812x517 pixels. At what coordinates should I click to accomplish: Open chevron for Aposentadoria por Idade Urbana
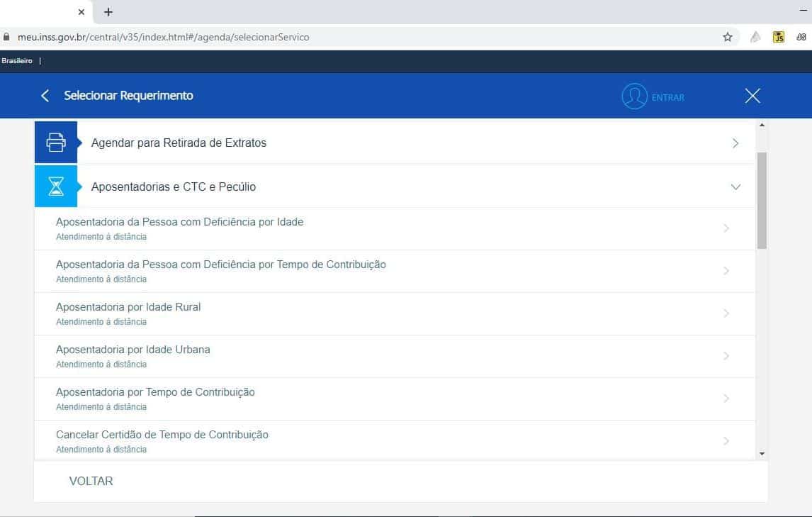tap(726, 356)
